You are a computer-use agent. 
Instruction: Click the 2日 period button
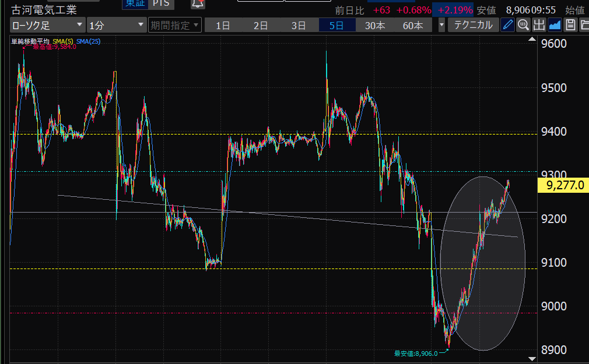pyautogui.click(x=261, y=25)
